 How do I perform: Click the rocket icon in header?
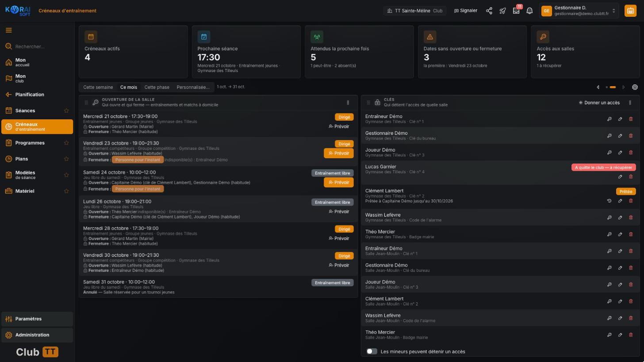coord(502,11)
